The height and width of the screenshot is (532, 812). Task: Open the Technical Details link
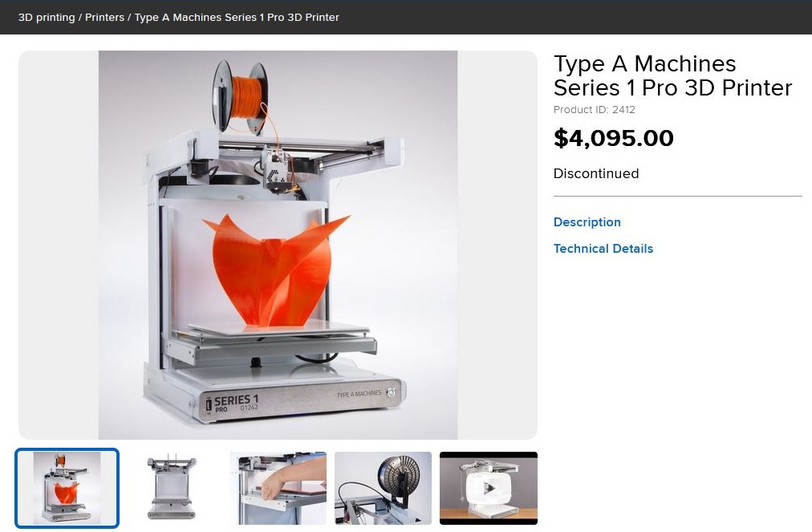(x=603, y=248)
